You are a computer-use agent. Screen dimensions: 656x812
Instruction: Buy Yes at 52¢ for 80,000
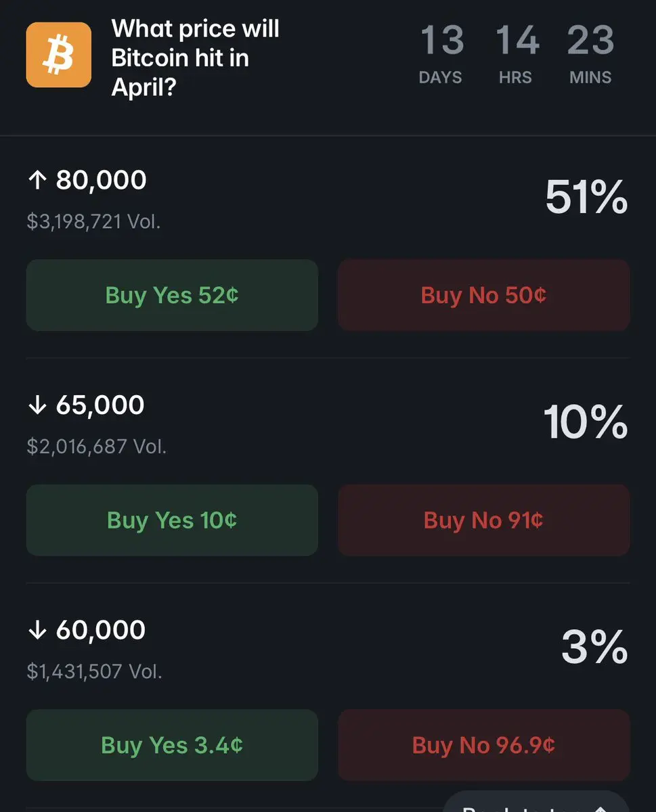172,295
